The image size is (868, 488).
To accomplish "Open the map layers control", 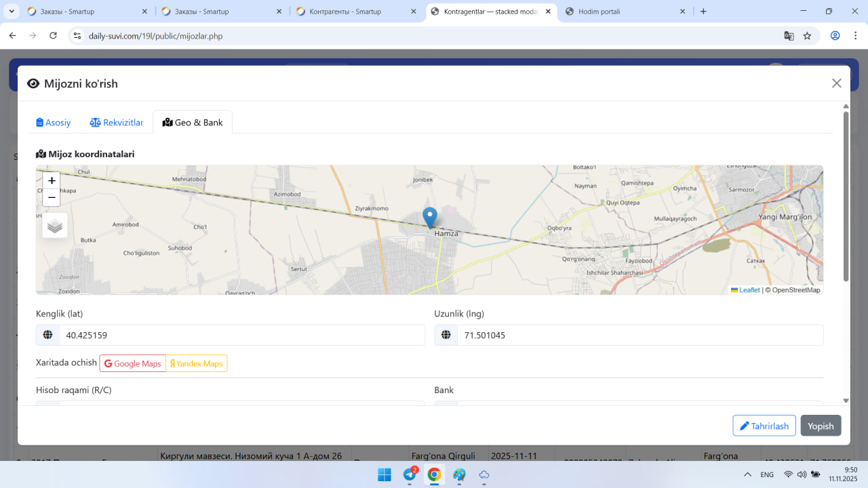I will 55,226.
